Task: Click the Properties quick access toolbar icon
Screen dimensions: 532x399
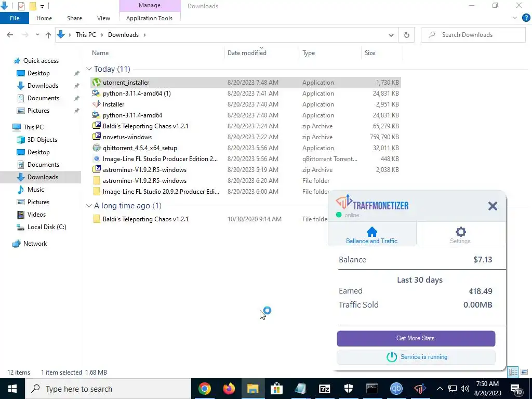Action: click(x=21, y=6)
